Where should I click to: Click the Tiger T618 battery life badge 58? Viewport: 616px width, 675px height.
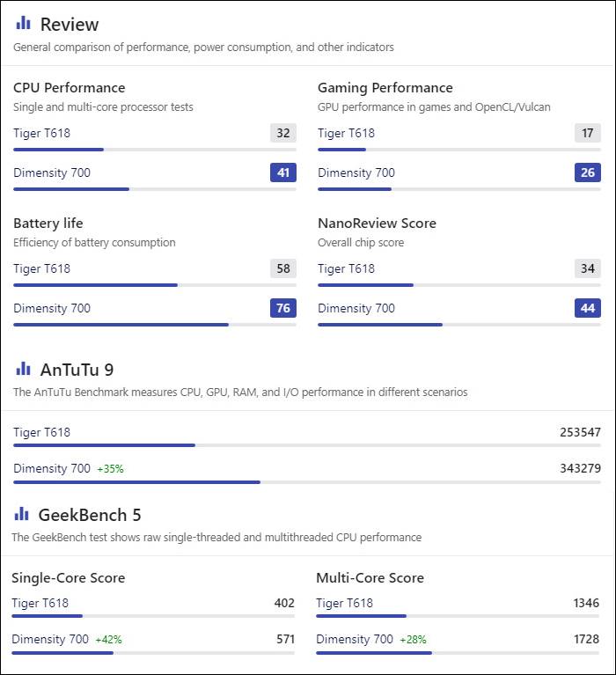point(282,268)
